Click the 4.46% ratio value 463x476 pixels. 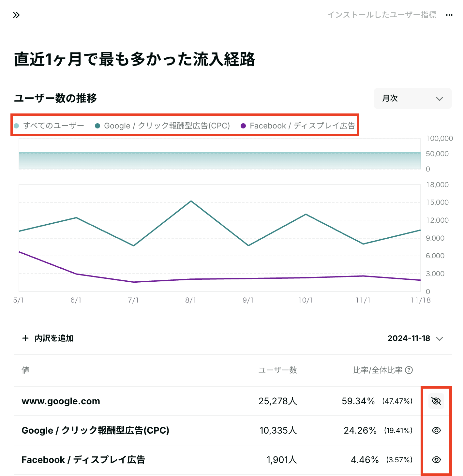coord(365,460)
